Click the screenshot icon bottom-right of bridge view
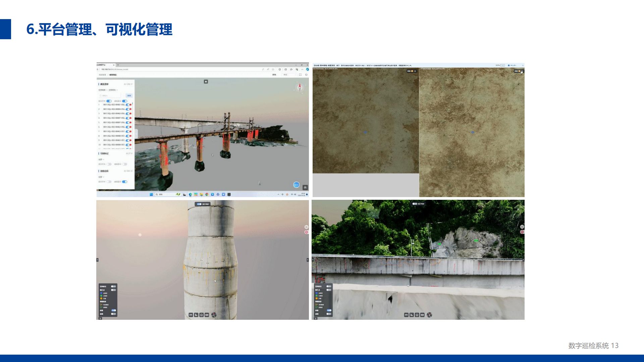The height and width of the screenshot is (362, 644). click(x=305, y=187)
